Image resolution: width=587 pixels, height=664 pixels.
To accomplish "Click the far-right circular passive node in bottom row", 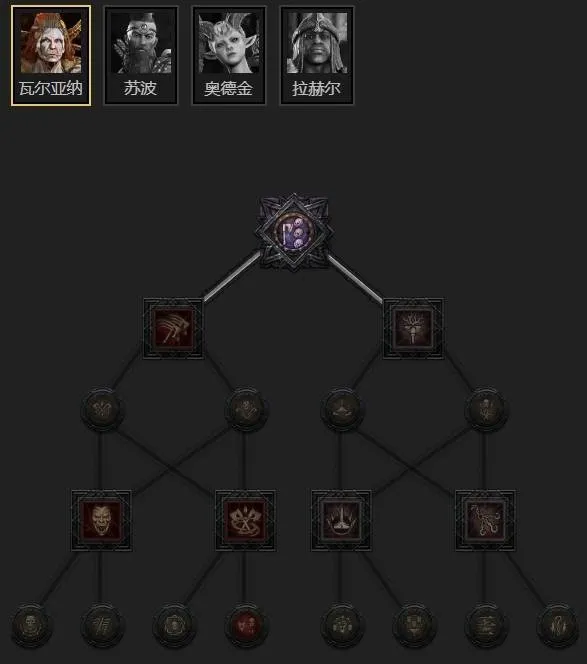I will coord(557,625).
